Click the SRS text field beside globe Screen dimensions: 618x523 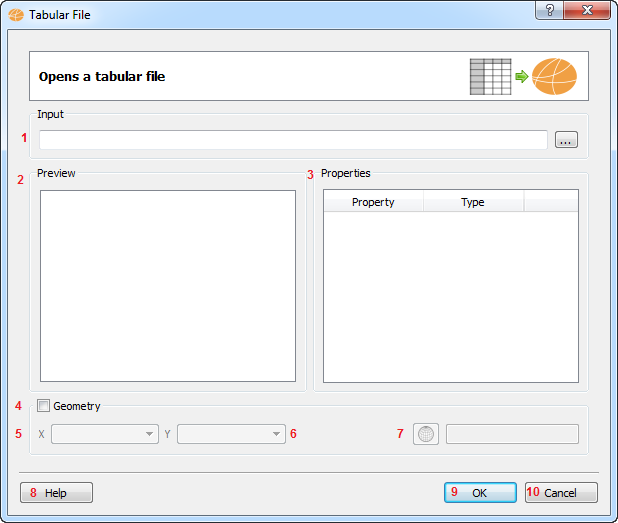(x=512, y=434)
